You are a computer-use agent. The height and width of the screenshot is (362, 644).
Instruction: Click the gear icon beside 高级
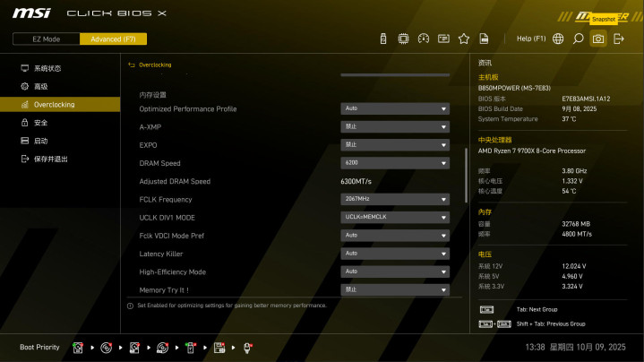pos(25,86)
